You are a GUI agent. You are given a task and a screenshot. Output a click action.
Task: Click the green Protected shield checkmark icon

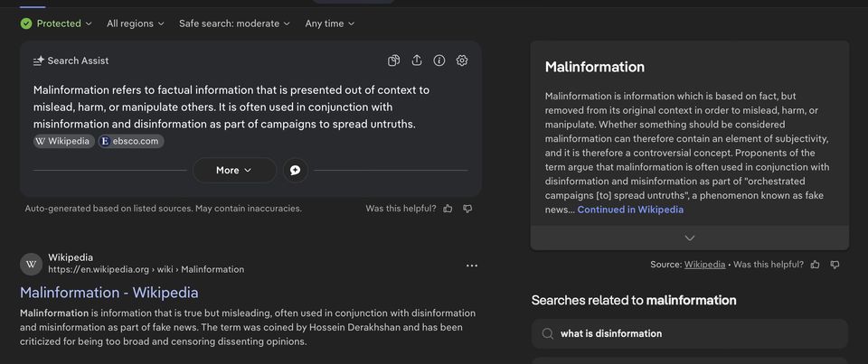[x=26, y=23]
